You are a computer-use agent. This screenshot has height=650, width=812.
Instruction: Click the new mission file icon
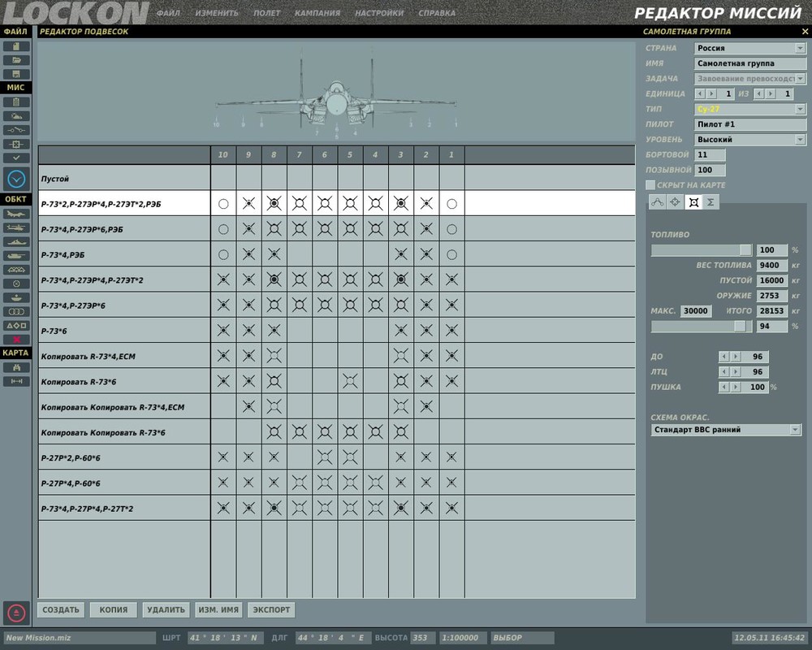[16, 46]
